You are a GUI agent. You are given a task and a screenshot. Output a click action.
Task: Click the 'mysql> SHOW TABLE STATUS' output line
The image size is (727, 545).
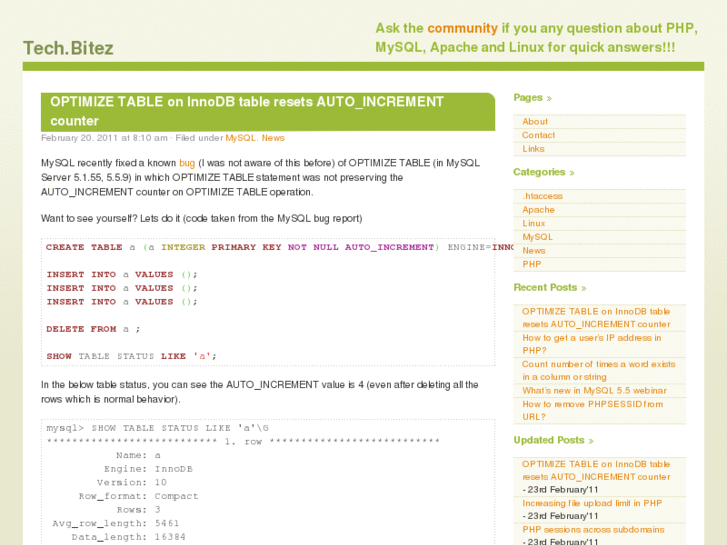(x=157, y=428)
